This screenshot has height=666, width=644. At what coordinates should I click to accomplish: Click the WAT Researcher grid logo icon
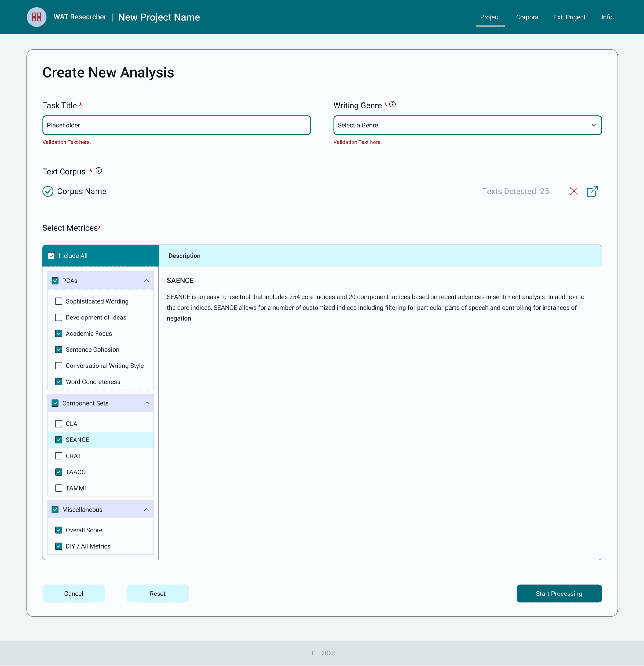click(37, 17)
